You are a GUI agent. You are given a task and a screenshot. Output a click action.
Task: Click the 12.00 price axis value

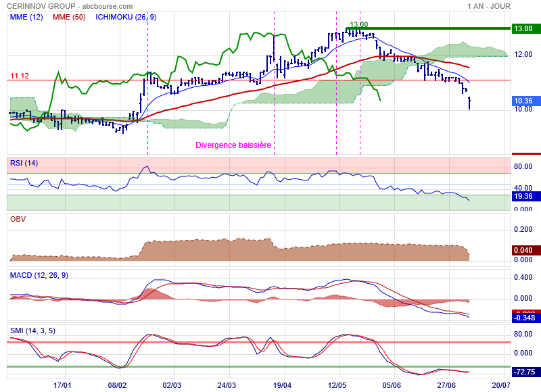[523, 54]
